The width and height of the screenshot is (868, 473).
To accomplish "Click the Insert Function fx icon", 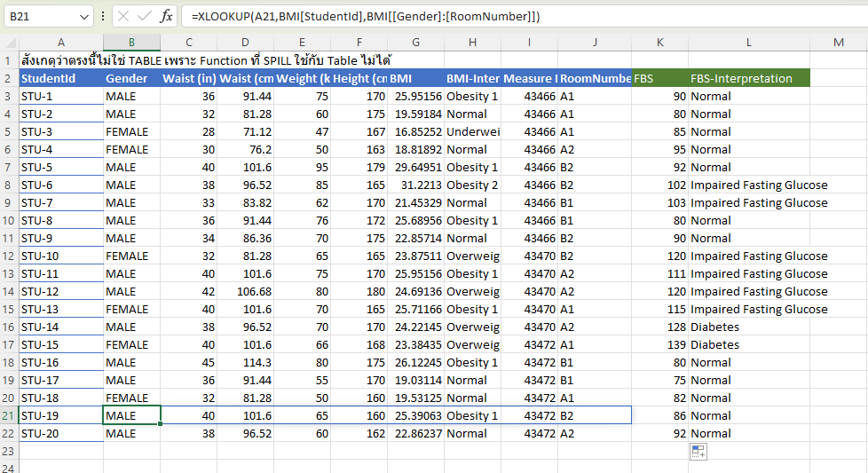I will [x=166, y=17].
